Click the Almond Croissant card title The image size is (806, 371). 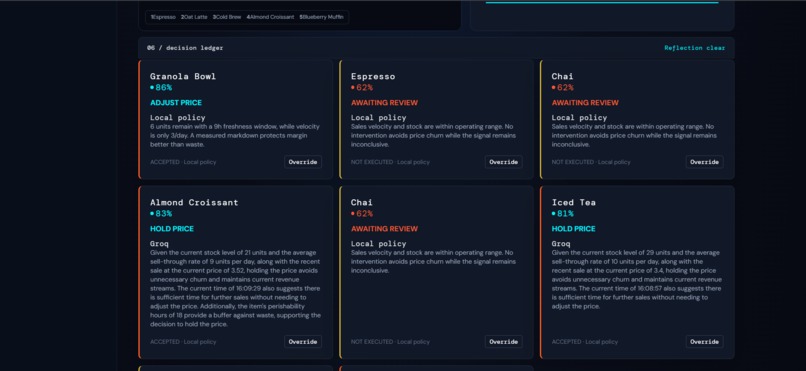[194, 202]
